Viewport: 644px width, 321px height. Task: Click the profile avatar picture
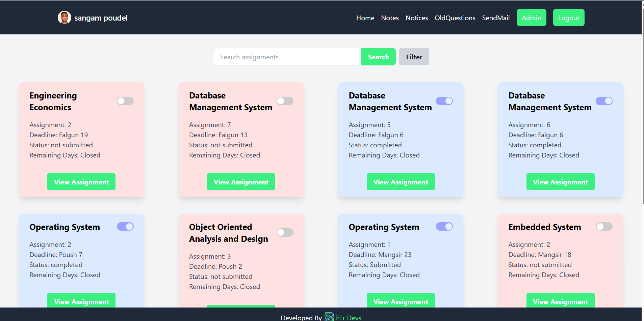tap(64, 17)
